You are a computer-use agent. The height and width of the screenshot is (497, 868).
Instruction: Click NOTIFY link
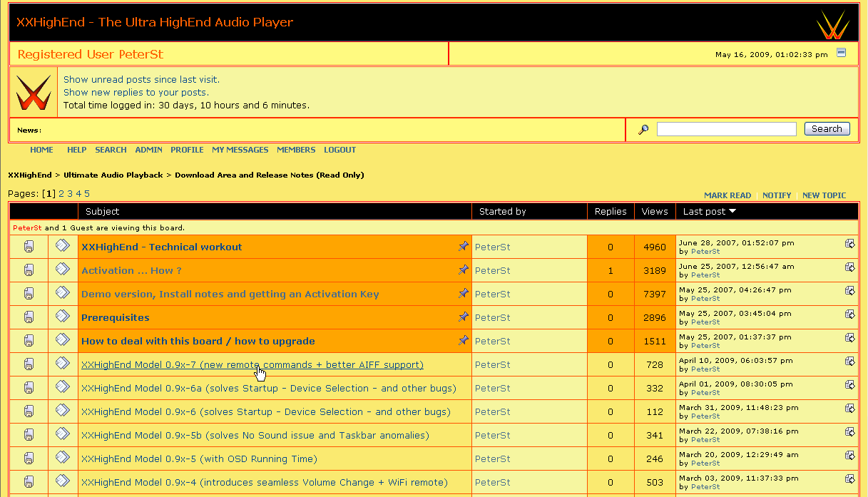coord(777,195)
